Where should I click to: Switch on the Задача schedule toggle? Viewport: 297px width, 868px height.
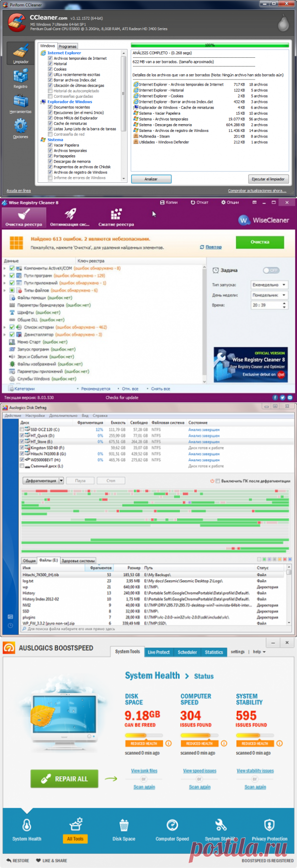pyautogui.click(x=271, y=270)
